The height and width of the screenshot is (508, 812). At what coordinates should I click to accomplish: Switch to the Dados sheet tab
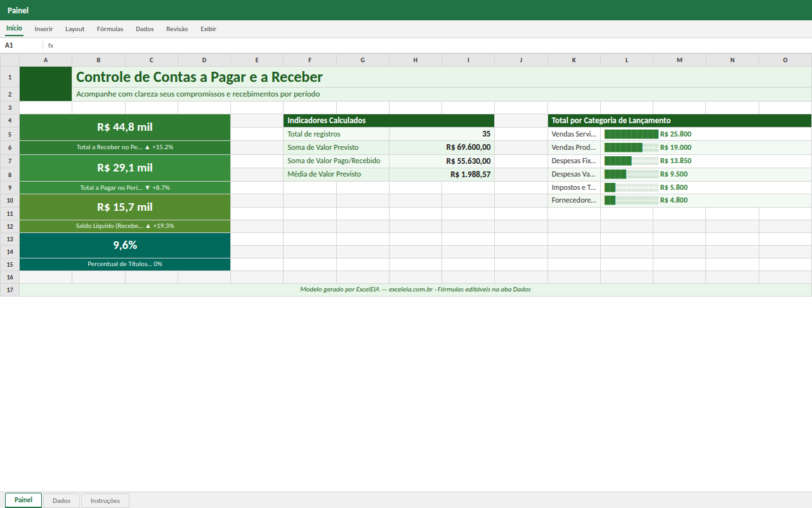62,501
